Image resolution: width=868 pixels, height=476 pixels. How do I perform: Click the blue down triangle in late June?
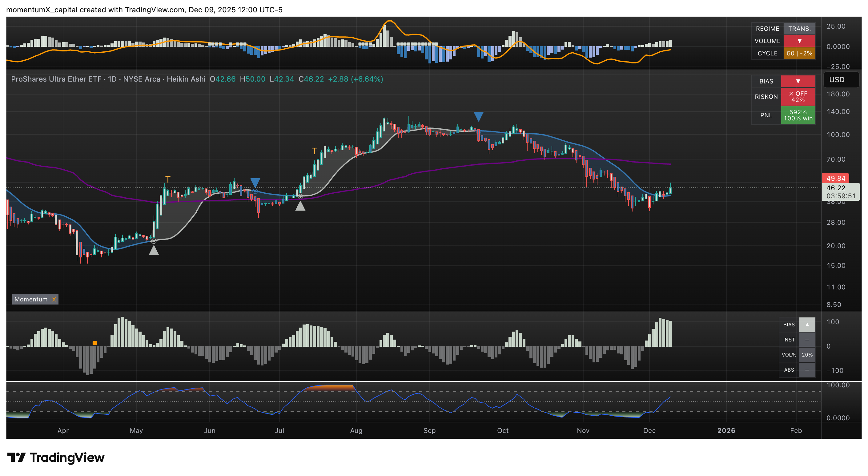click(255, 182)
